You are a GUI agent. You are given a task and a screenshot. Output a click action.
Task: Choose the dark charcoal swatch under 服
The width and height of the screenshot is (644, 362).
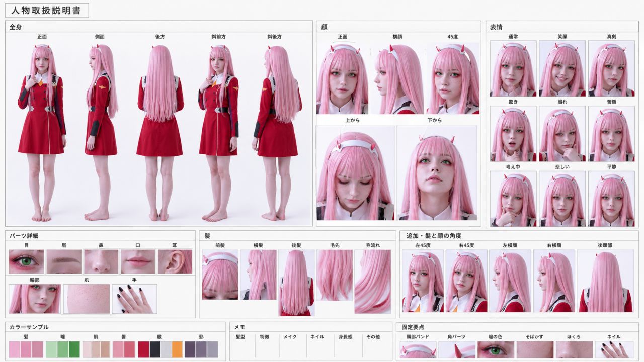155,349
